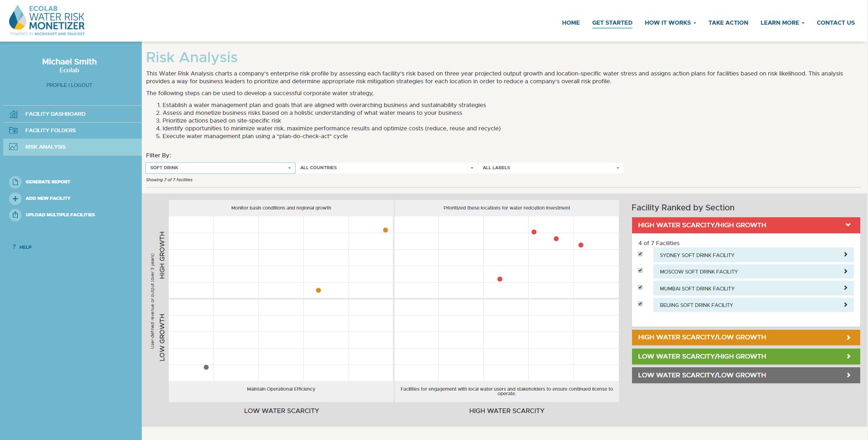Screen dimensions: 868x440
Task: Click the Beijing Soft Drink Facility name
Action: point(696,305)
